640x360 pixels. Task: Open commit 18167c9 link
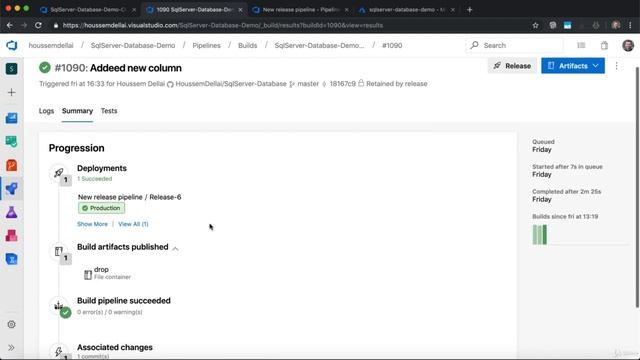click(342, 84)
